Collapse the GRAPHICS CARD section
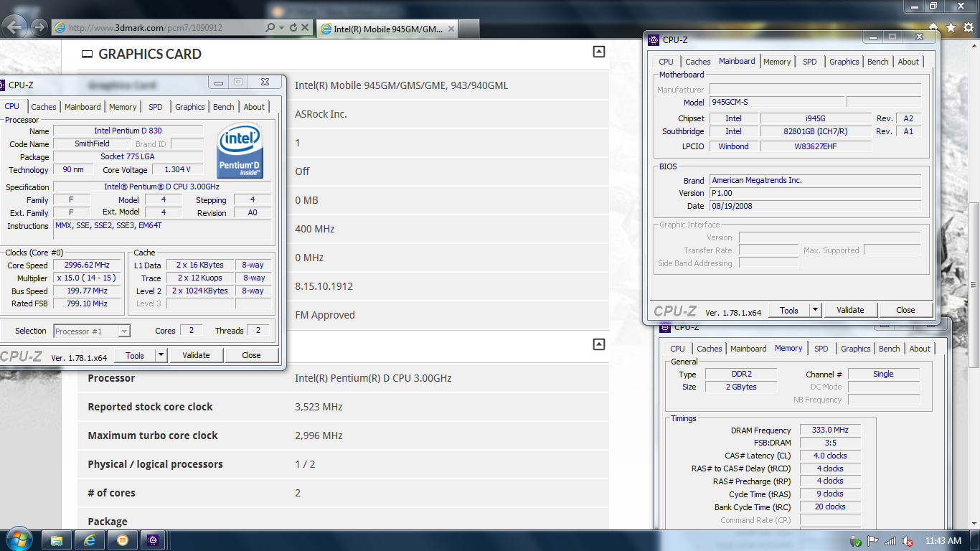This screenshot has width=980, height=551. tap(599, 52)
